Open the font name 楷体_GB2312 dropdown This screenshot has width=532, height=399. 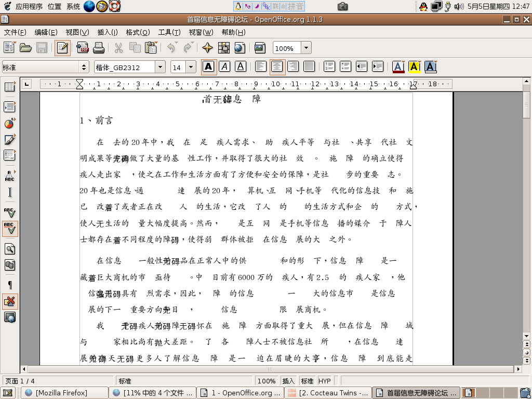pyautogui.click(x=160, y=67)
